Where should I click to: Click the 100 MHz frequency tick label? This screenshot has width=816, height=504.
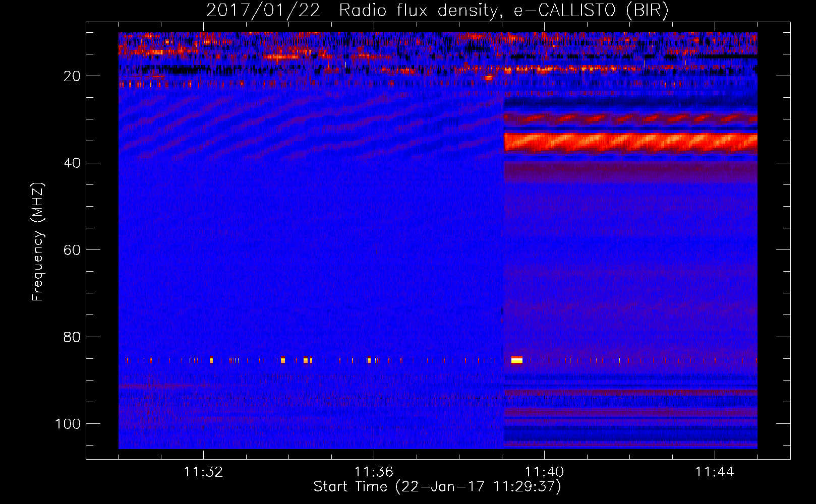coord(68,424)
